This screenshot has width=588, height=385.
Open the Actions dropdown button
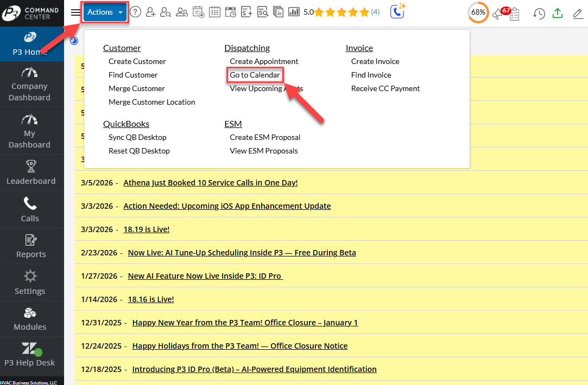[x=105, y=12]
